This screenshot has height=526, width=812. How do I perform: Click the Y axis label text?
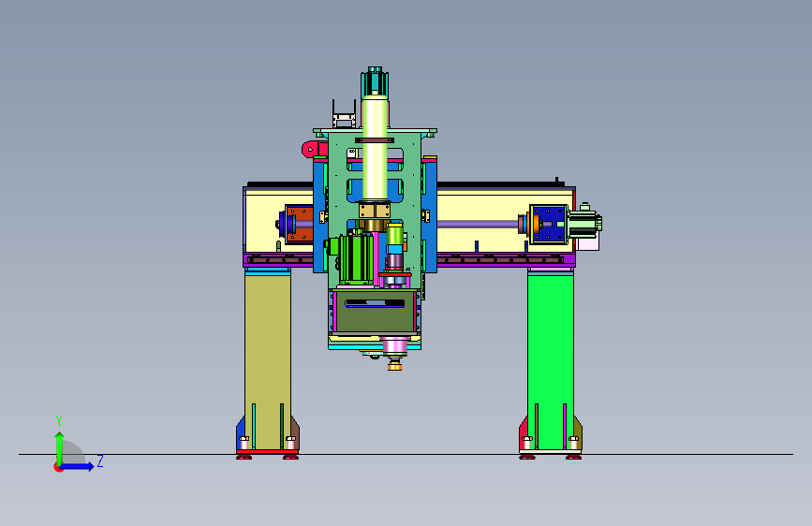point(59,421)
